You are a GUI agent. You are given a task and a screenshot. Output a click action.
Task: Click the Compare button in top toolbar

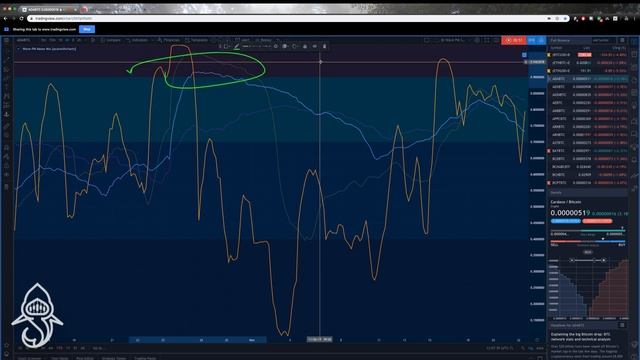point(111,40)
